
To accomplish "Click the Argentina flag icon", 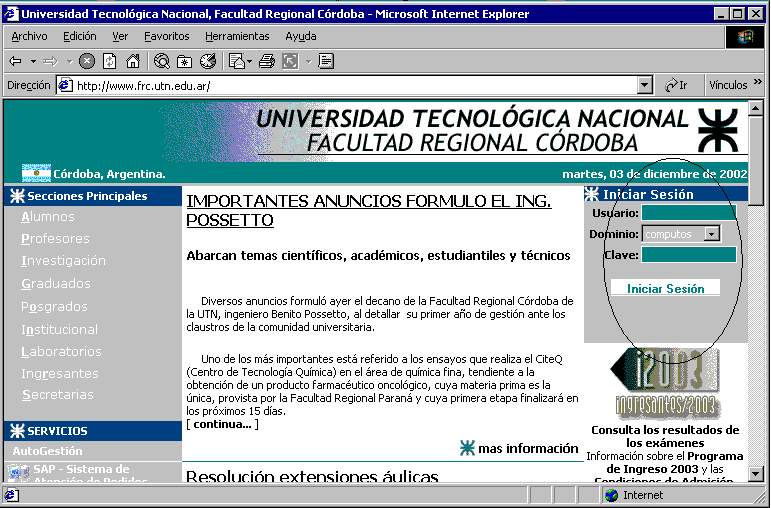I will pyautogui.click(x=36, y=173).
